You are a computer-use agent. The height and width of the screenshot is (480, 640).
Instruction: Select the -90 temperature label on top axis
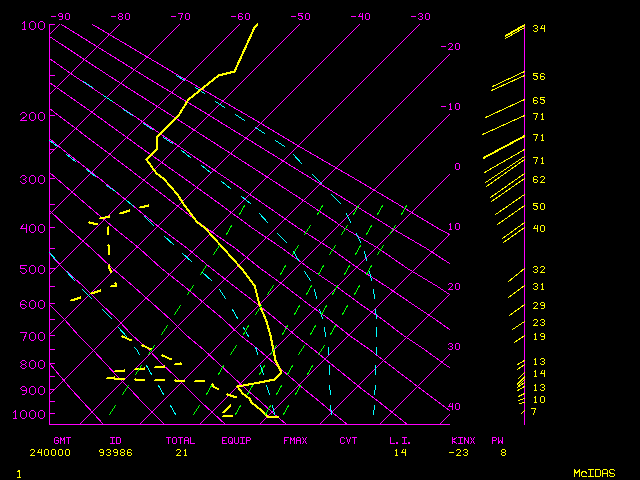61,16
